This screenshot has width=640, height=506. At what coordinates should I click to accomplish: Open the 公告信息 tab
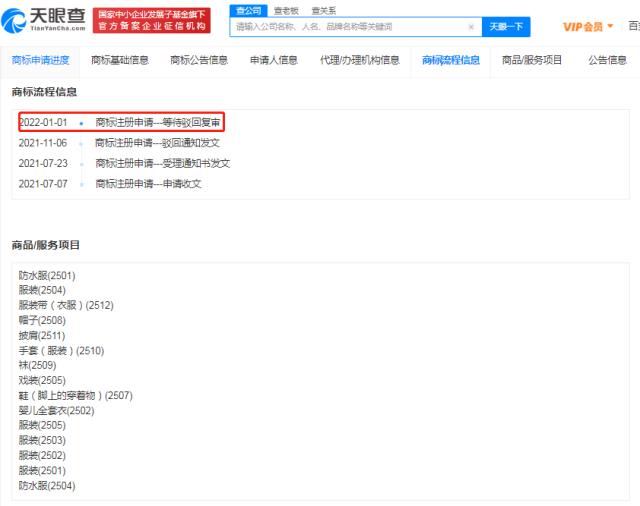click(x=607, y=60)
